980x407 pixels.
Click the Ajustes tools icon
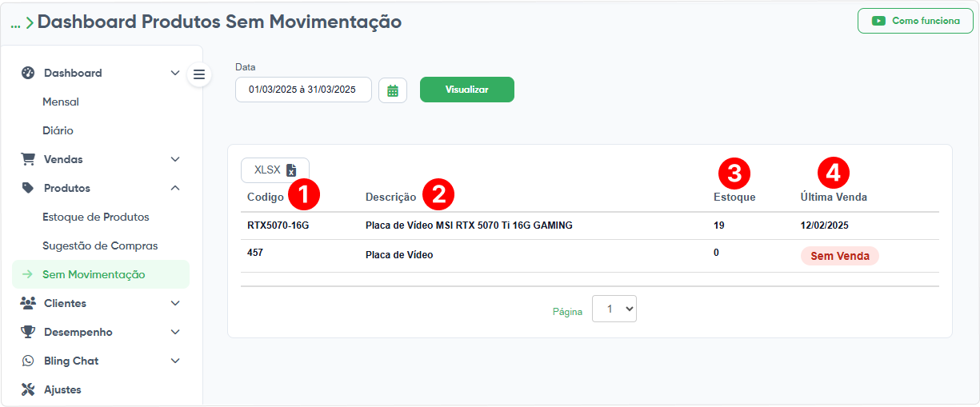tap(28, 389)
